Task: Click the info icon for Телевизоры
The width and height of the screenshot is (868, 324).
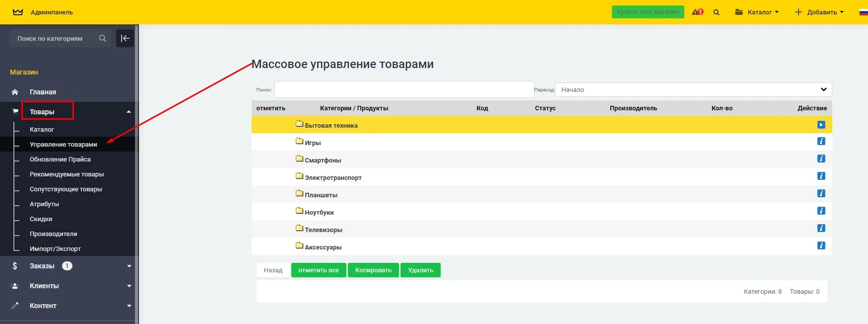Action: 821,228
